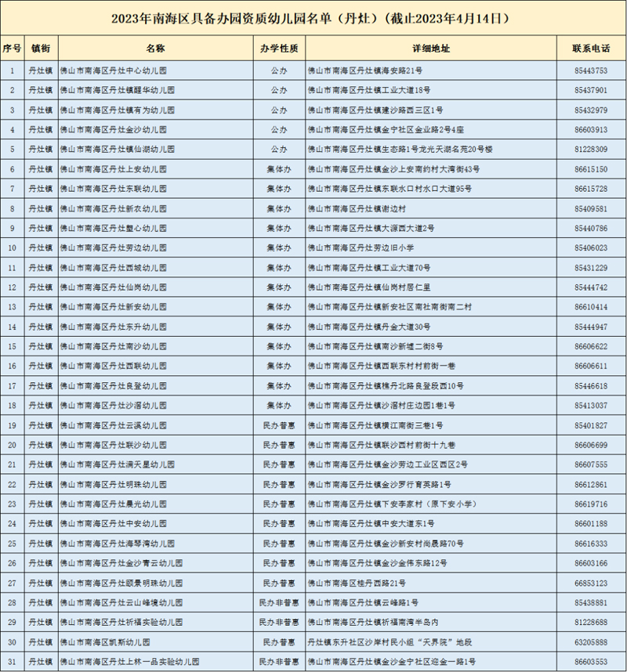The width and height of the screenshot is (627, 672).
Task: Select the 丹灶满天星幼儿园 name cell
Action: (118, 464)
